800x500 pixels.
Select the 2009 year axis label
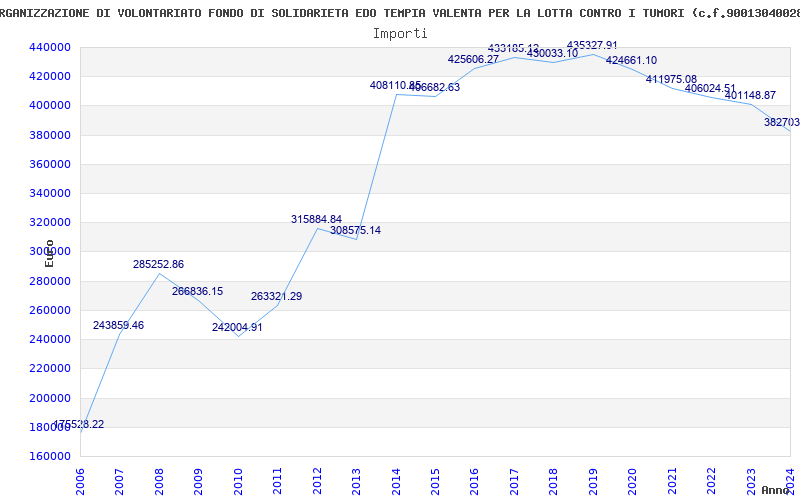pyautogui.click(x=198, y=482)
